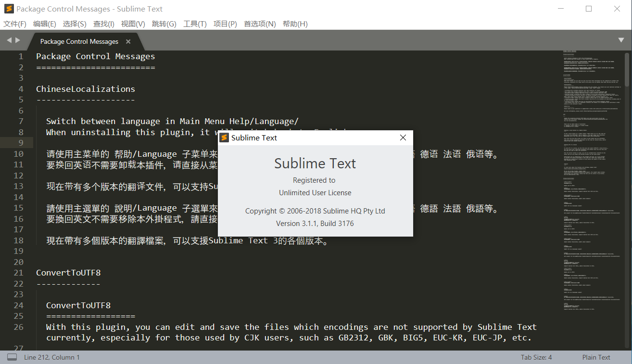This screenshot has width=632, height=364.
Task: Go to next tab with right arrow
Action: pyautogui.click(x=18, y=40)
